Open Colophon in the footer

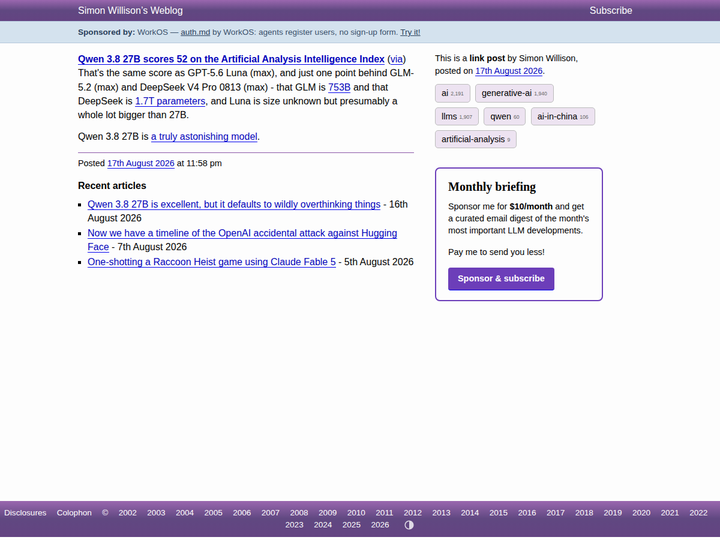(x=74, y=513)
